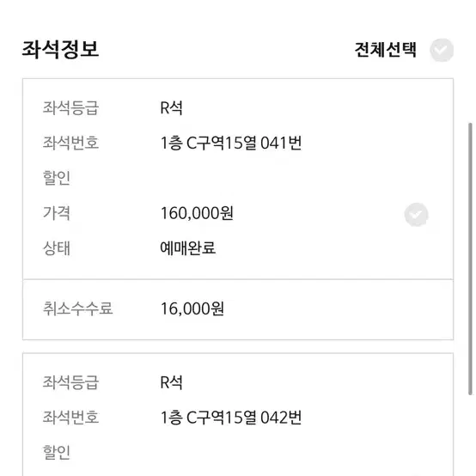Click the 가격 label
This screenshot has height=476, width=476.
[57, 213]
